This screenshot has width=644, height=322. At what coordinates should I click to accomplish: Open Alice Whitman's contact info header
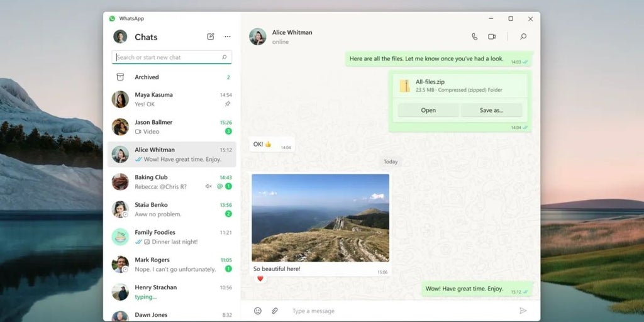(x=292, y=36)
